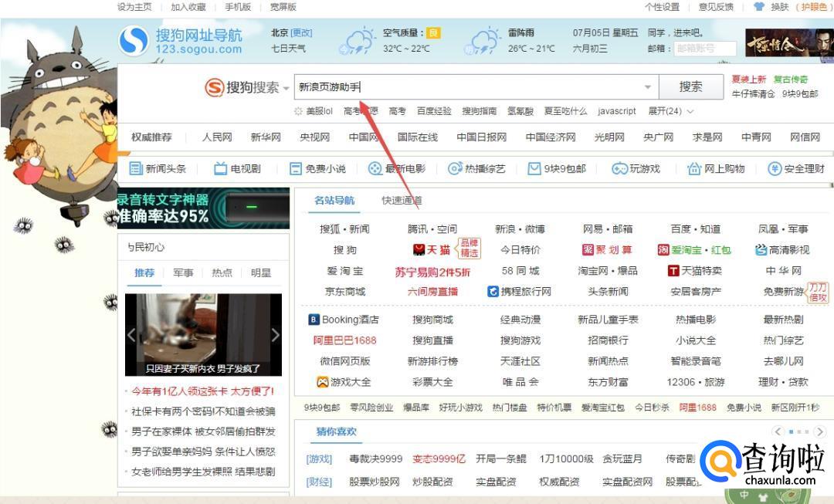Click the thunderstorm weather icon for today

358,42
